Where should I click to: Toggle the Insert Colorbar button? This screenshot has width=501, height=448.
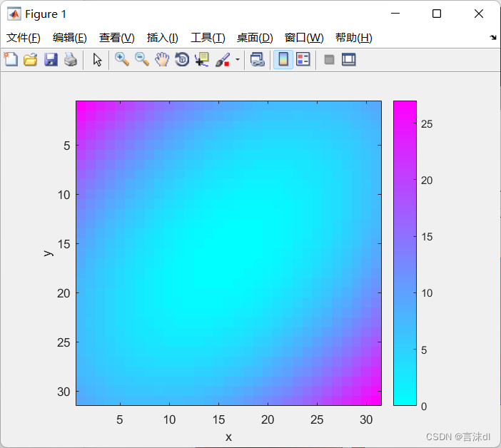[283, 59]
